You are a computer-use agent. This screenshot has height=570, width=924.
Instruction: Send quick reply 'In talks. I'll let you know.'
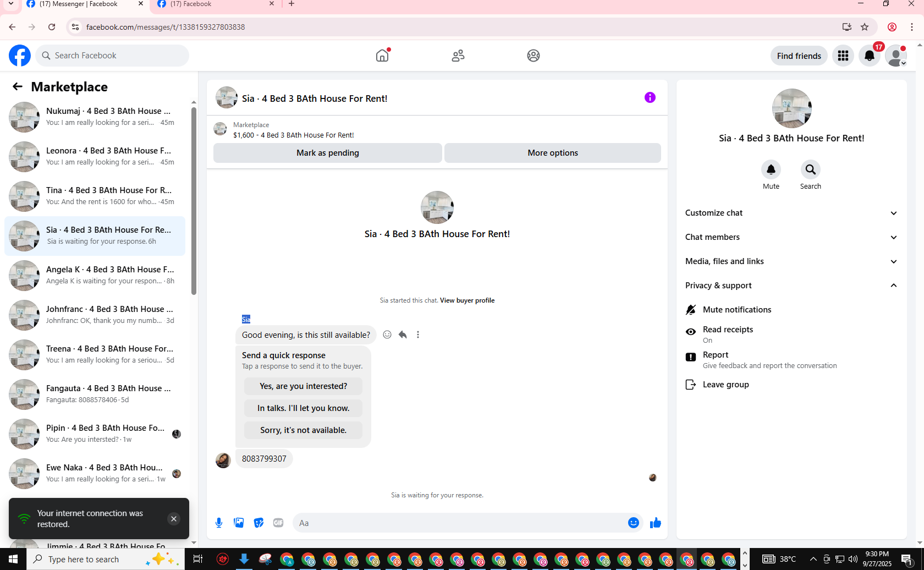[304, 408]
